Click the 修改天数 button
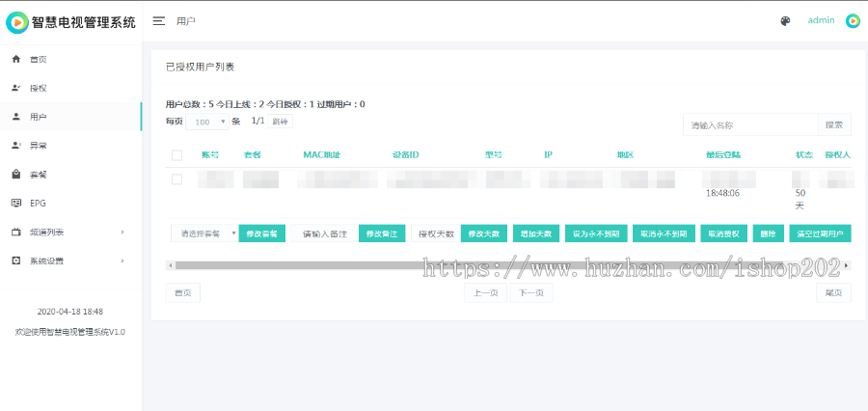Image resolution: width=868 pixels, height=411 pixels. coord(484,233)
